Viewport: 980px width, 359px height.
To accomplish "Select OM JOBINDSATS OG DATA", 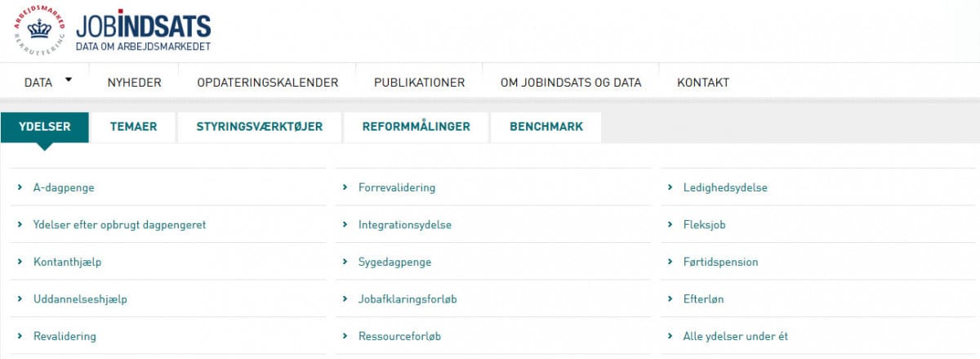I will [571, 83].
